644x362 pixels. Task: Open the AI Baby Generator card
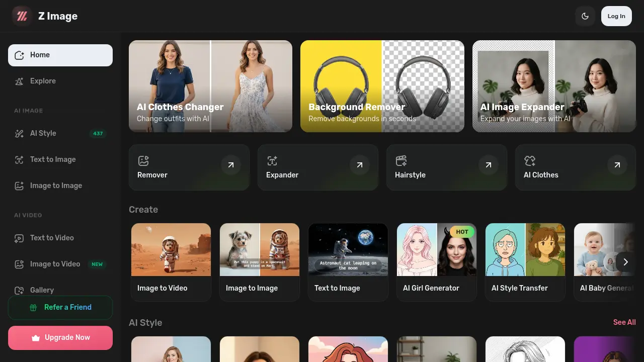pos(605,262)
